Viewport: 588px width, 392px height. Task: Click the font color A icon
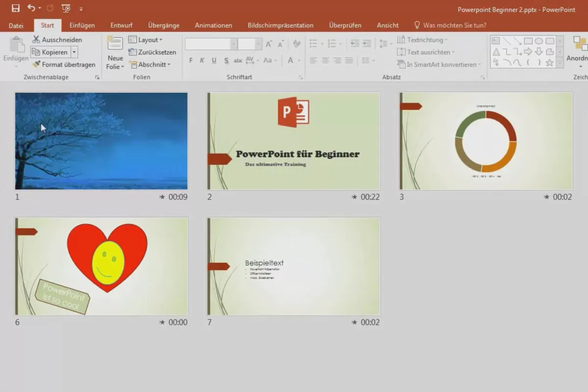coord(291,60)
